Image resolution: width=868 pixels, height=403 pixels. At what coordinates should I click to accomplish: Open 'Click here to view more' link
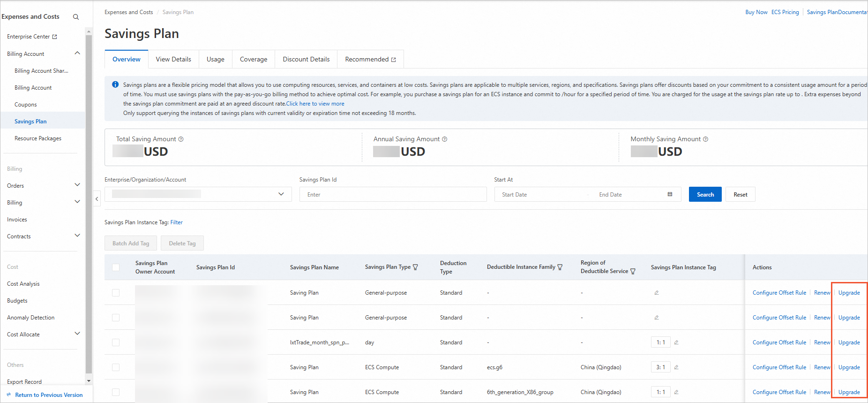pos(315,104)
